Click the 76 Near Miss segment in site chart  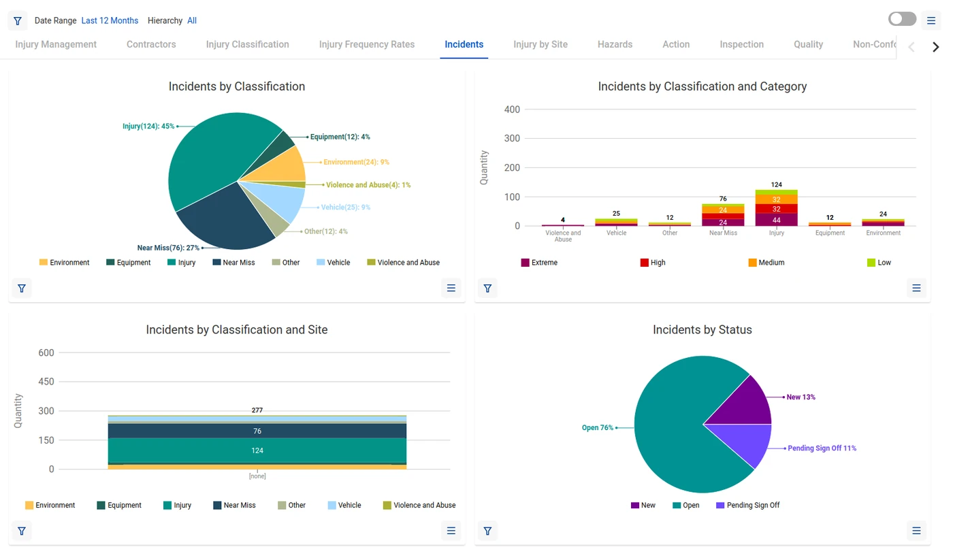pyautogui.click(x=257, y=431)
